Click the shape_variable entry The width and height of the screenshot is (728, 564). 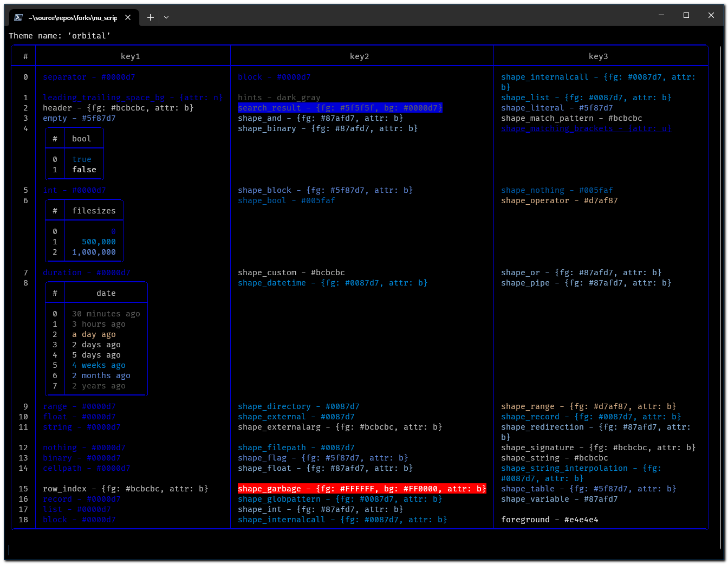[x=560, y=499]
